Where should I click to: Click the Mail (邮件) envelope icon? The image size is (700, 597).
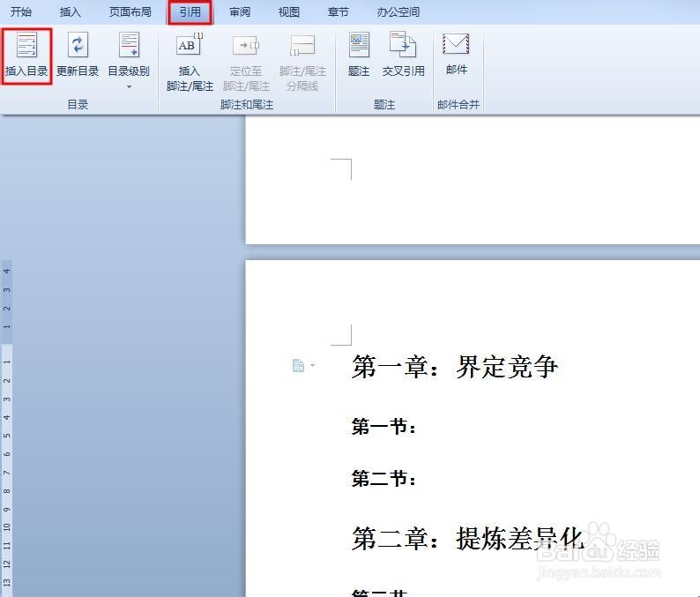tap(456, 44)
